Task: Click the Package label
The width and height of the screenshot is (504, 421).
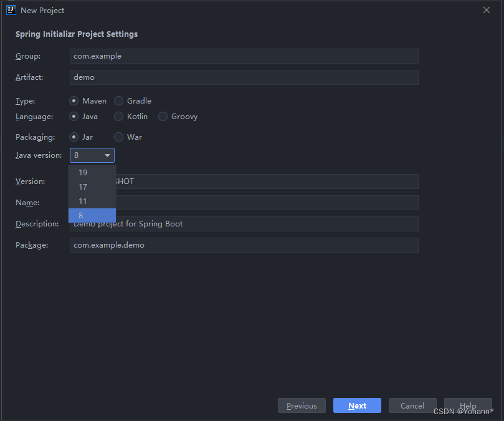Action: 32,245
